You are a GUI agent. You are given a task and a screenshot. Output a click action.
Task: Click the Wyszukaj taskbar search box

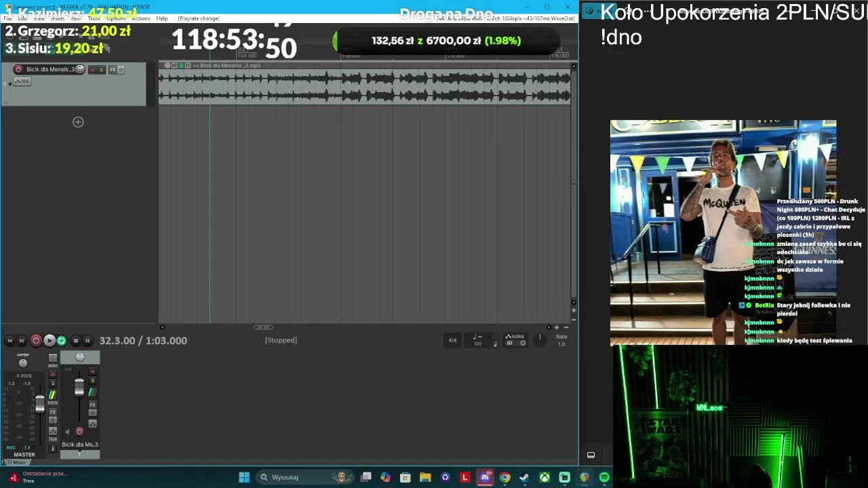305,477
